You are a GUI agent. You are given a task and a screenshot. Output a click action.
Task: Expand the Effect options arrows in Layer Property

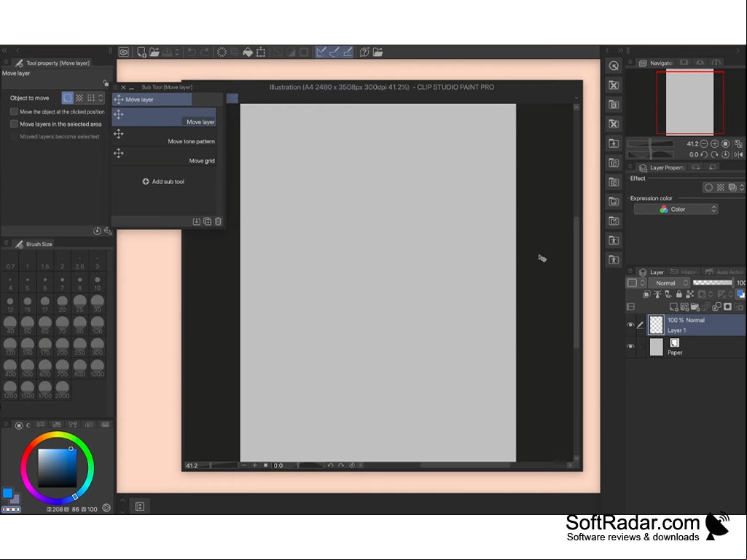tap(741, 188)
